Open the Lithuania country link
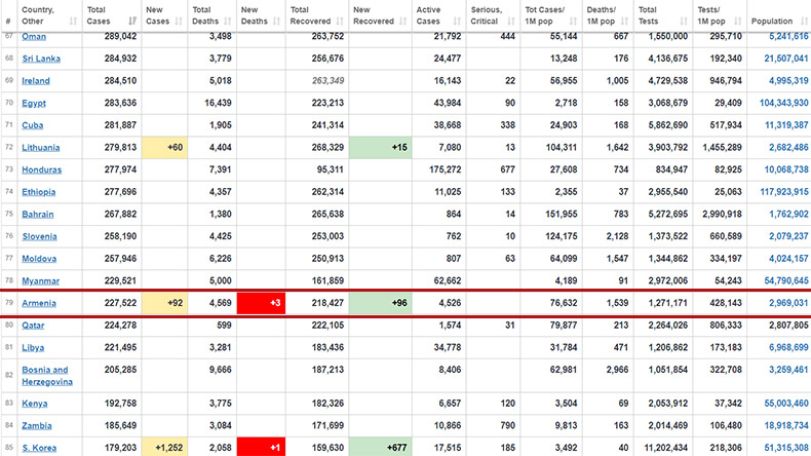The image size is (811, 456). (40, 148)
